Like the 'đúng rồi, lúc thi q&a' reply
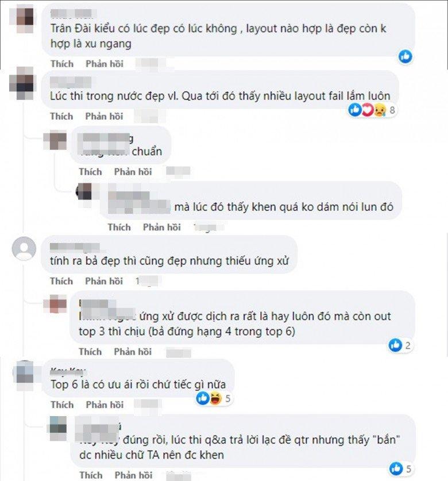The image size is (448, 481). click(x=91, y=475)
